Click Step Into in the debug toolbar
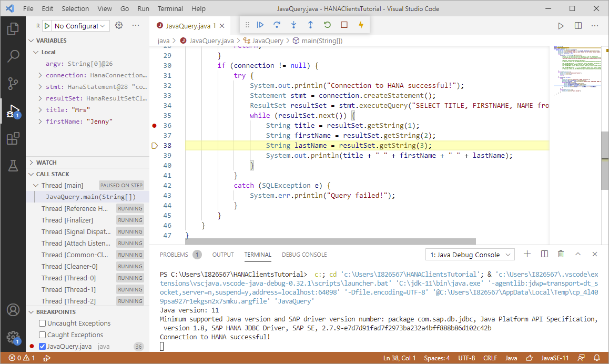 click(x=293, y=25)
